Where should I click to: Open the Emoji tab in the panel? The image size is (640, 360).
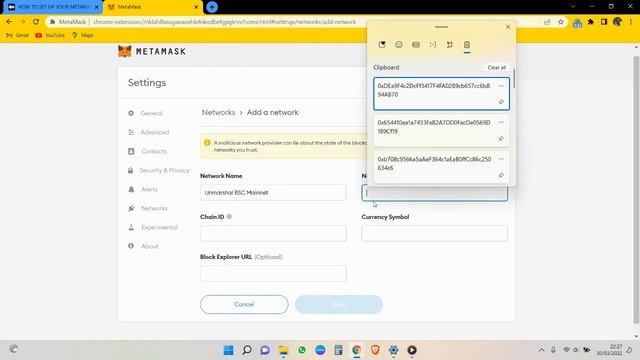point(399,44)
